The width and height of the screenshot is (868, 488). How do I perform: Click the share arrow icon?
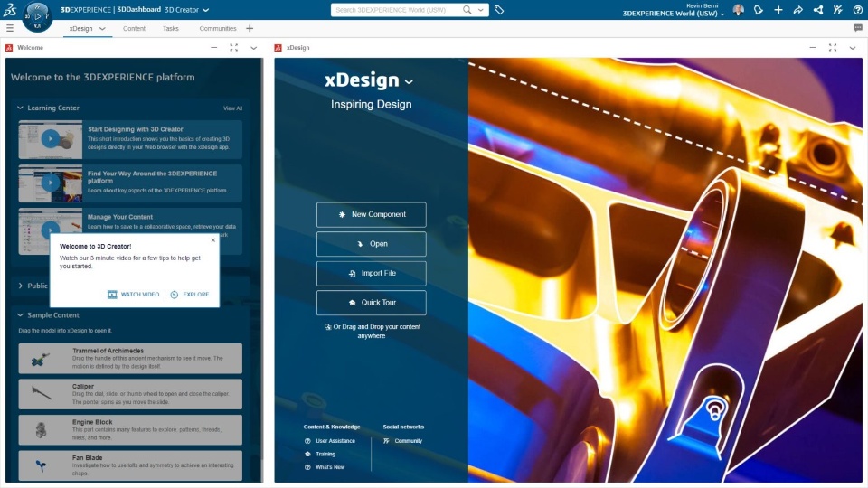tap(797, 9)
